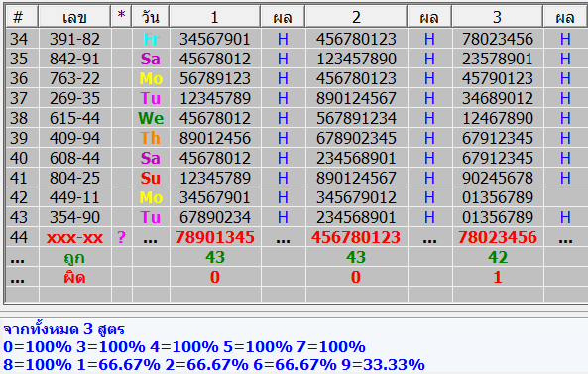Select value 678902345 in row 39

coord(356,138)
